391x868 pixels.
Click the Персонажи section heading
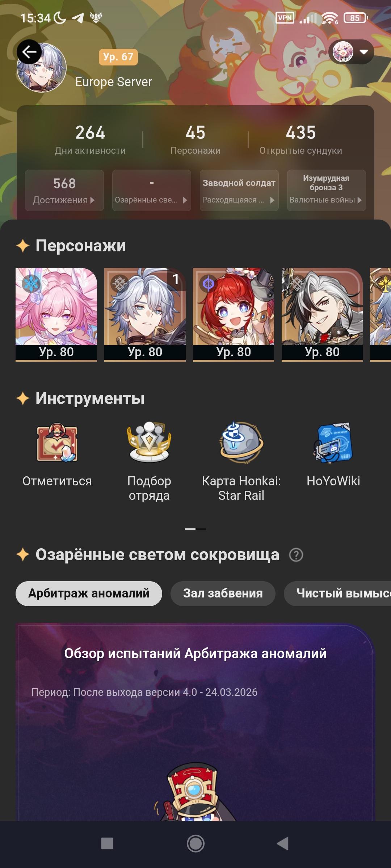80,246
